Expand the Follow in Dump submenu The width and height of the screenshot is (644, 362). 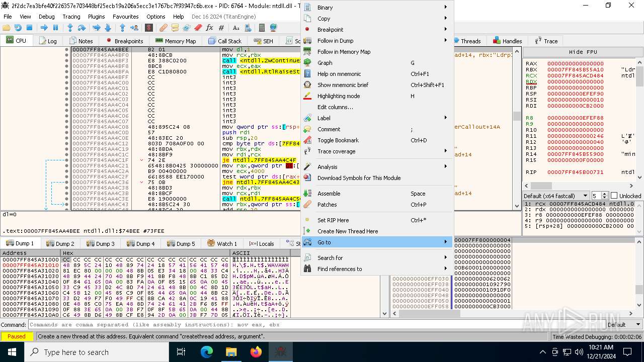pyautogui.click(x=377, y=41)
